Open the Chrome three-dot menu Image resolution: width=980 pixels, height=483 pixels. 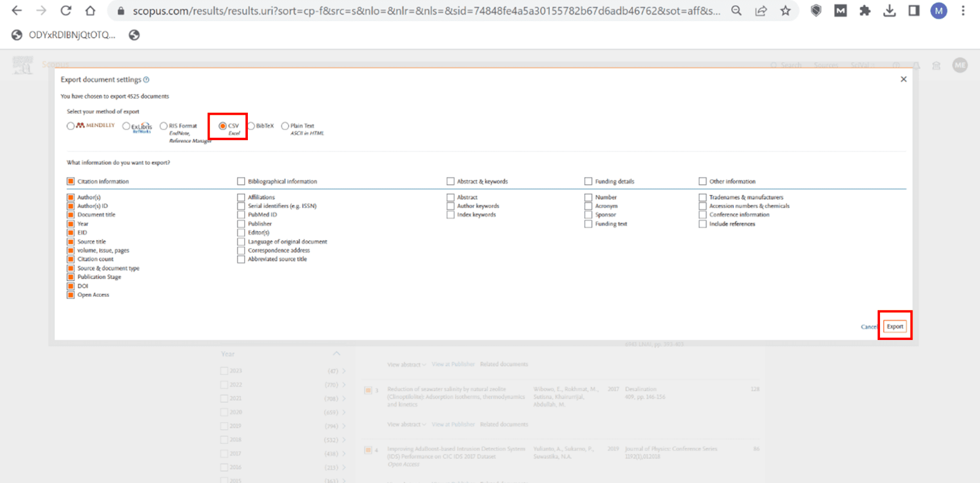point(963,11)
